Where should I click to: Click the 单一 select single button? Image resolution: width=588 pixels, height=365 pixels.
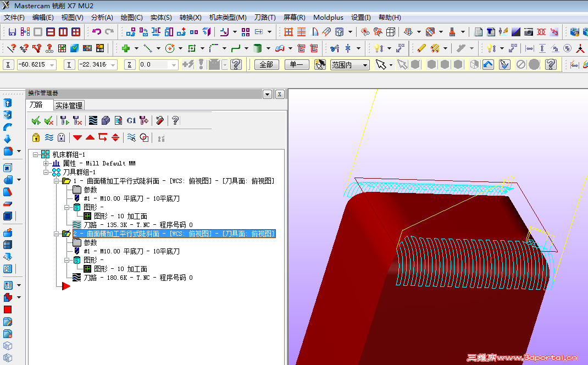(x=297, y=64)
